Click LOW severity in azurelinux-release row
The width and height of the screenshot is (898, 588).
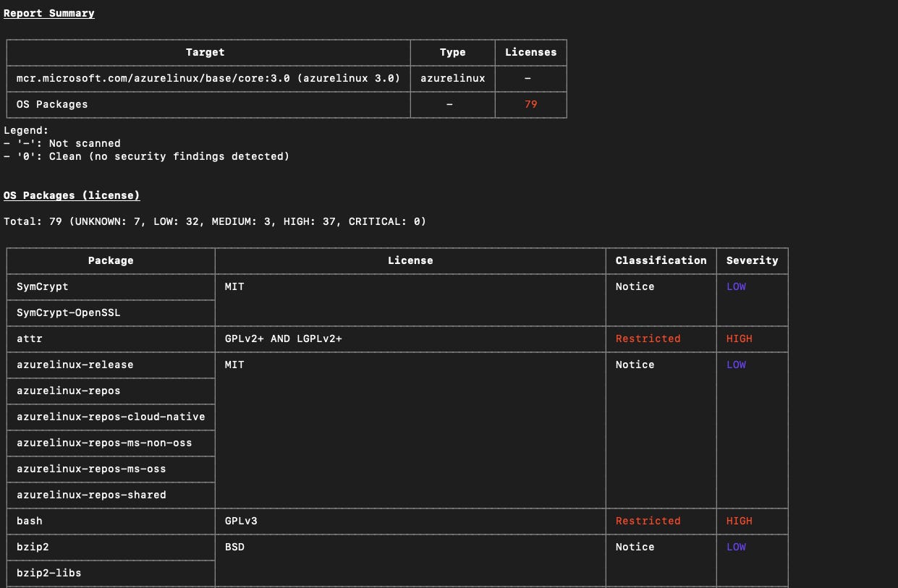tap(736, 365)
